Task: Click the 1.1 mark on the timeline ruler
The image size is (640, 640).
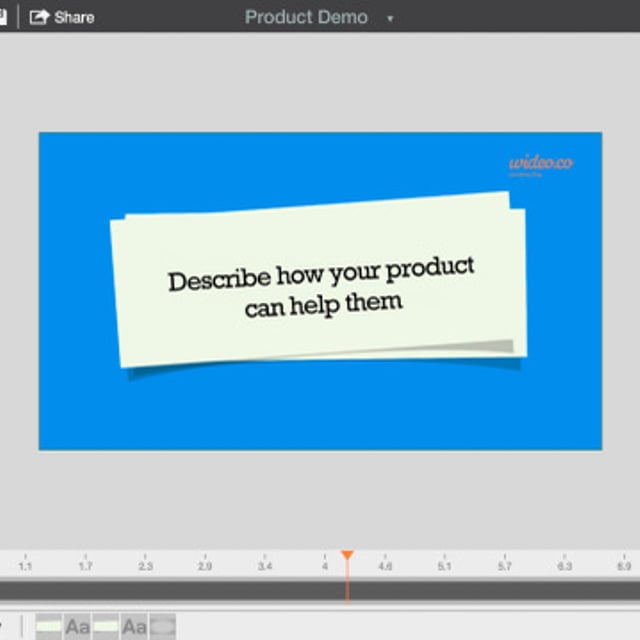Action: pos(25,566)
